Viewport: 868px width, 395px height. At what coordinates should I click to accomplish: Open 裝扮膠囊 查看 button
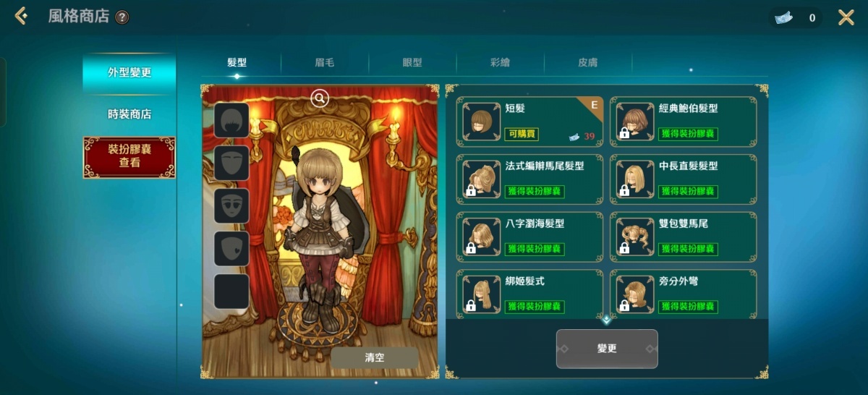click(x=129, y=157)
